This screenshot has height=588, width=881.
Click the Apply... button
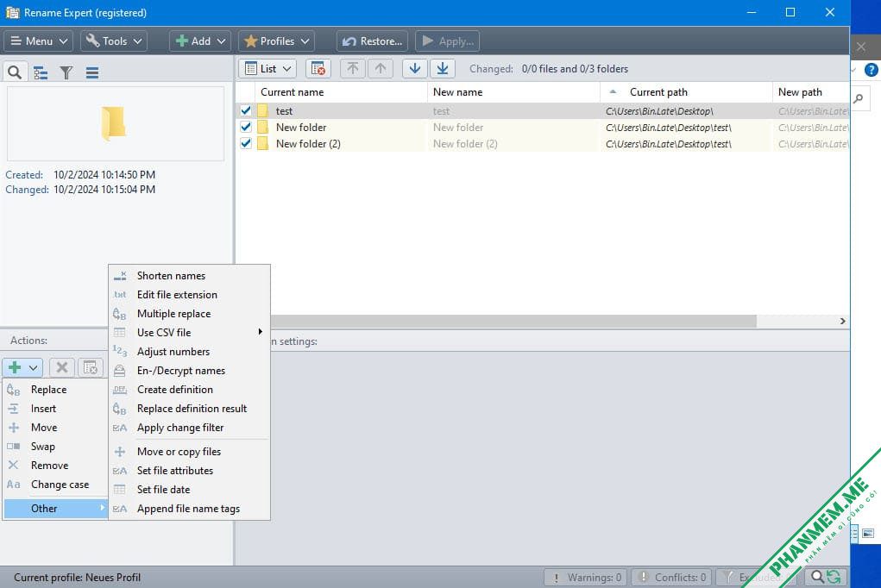pos(447,41)
